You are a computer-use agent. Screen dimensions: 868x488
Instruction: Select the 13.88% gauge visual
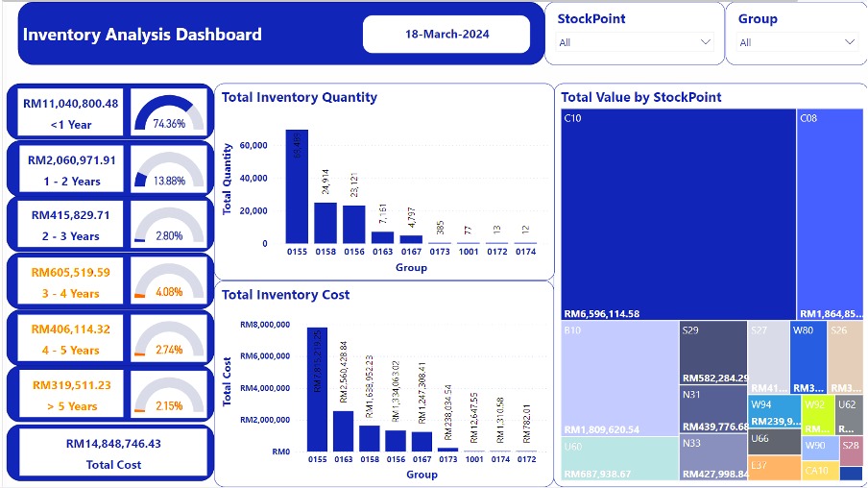click(x=169, y=169)
